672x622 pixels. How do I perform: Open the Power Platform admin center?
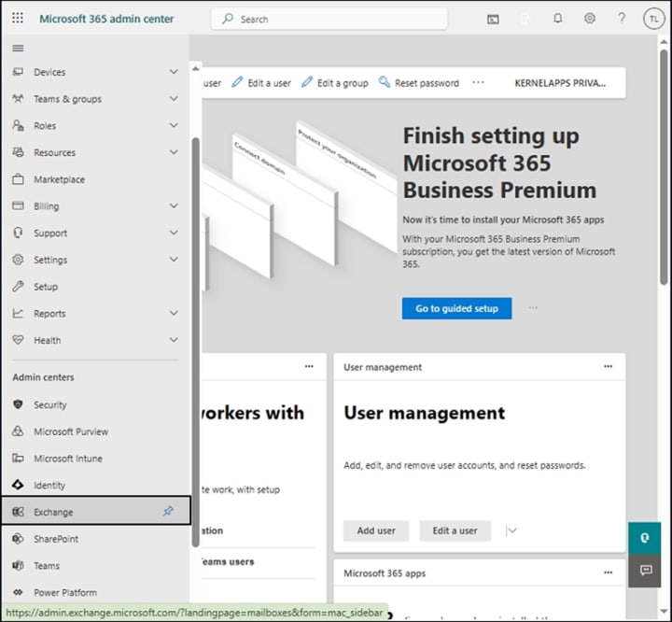[x=95, y=592]
